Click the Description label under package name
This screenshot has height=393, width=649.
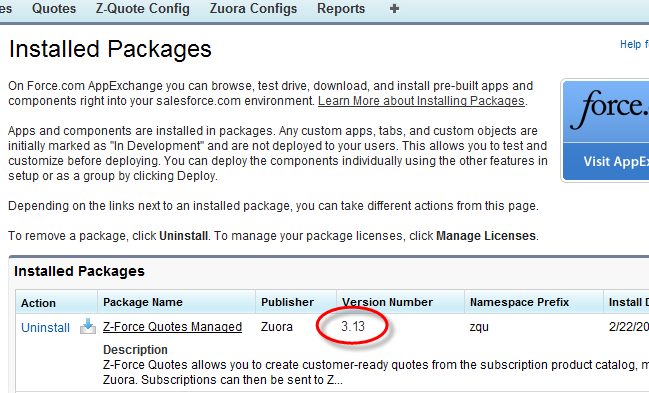tap(135, 350)
